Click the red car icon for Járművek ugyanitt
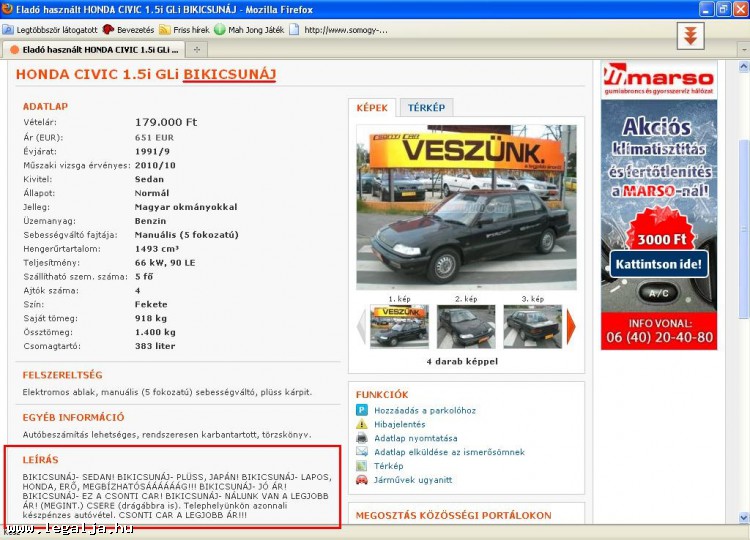Image resolution: width=750 pixels, height=540 pixels. coord(362,480)
